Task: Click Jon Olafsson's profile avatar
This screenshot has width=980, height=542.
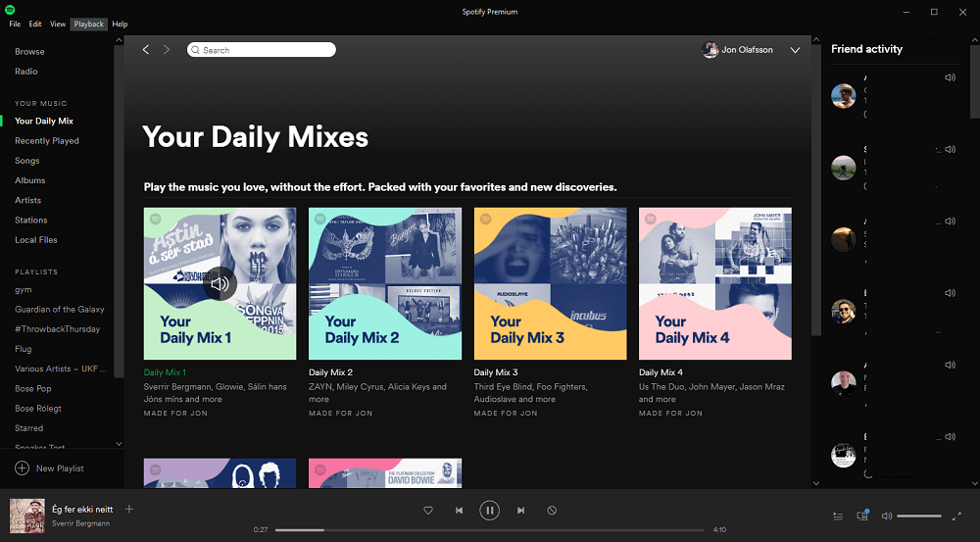Action: coord(710,49)
